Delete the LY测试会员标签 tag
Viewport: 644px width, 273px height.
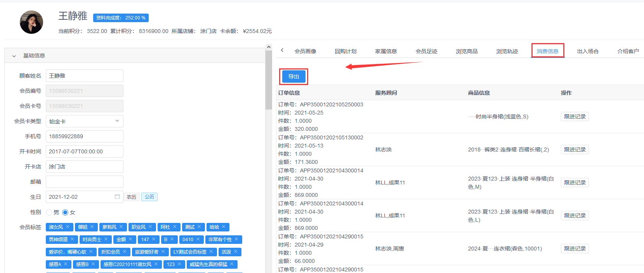click(211, 252)
